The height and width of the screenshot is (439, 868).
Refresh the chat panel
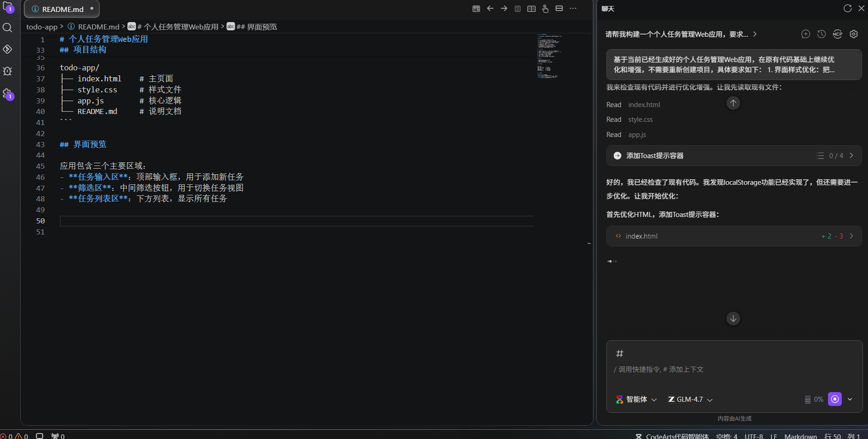[848, 8]
